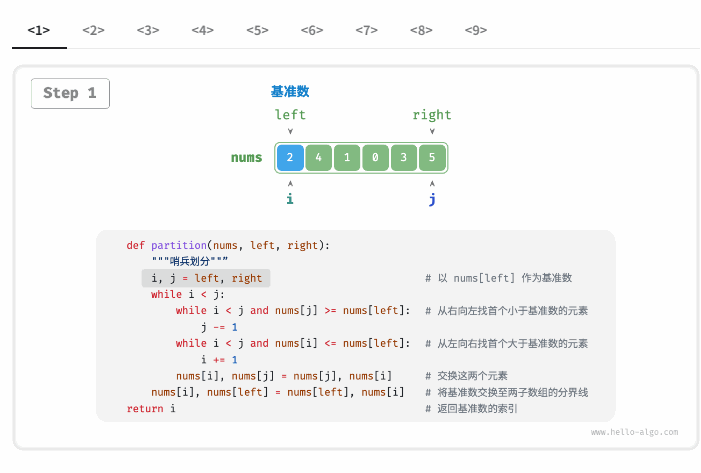Click the 'j' index pointer label
Screen dimensions: 701x473
tap(432, 199)
